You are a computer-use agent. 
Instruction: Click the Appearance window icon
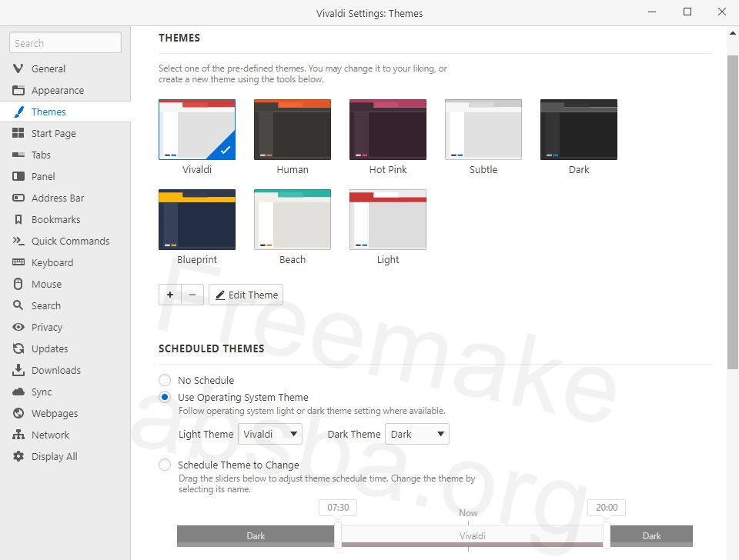[18, 90]
